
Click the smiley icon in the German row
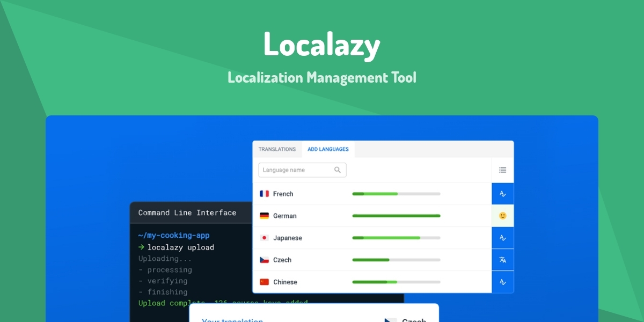click(503, 216)
